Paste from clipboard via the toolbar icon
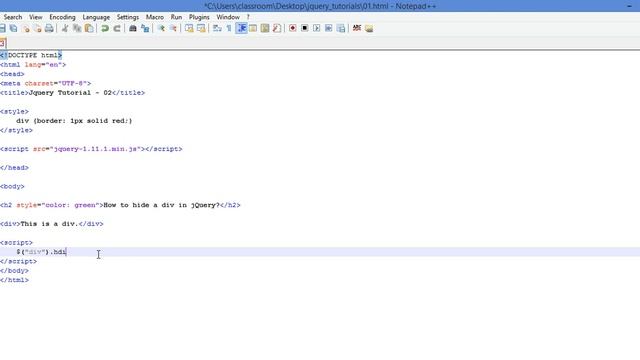Viewport: 640px width, 360px height. (89, 28)
